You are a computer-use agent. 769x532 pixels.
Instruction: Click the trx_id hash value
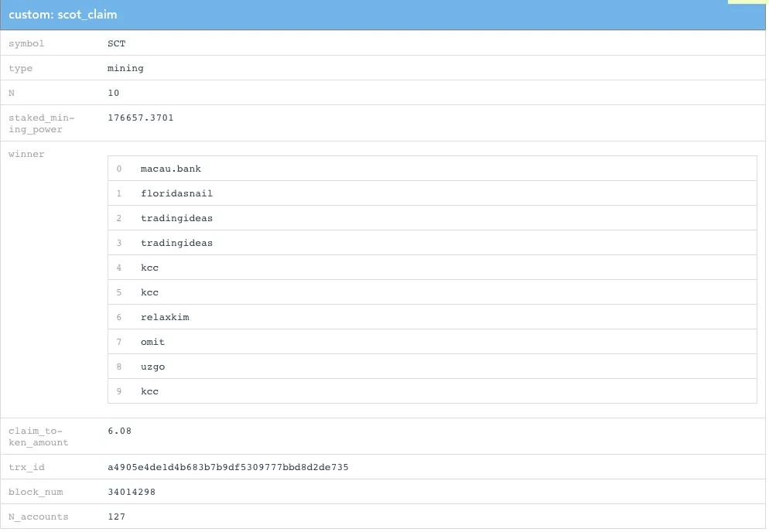228,467
